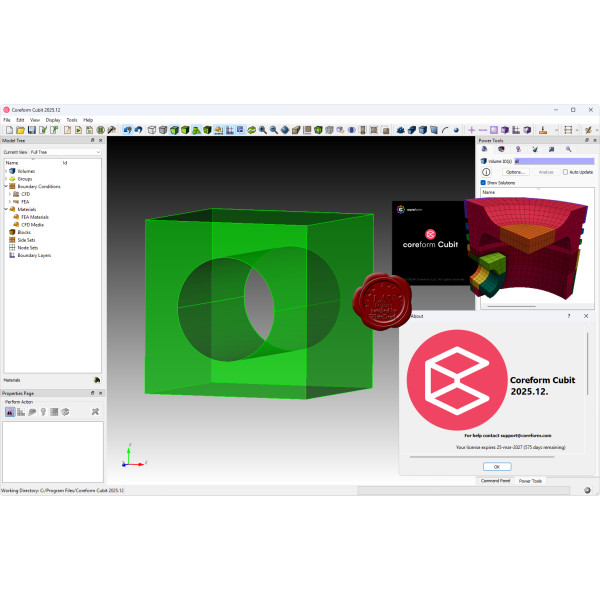
Task: Open the View menu
Action: click(x=35, y=120)
